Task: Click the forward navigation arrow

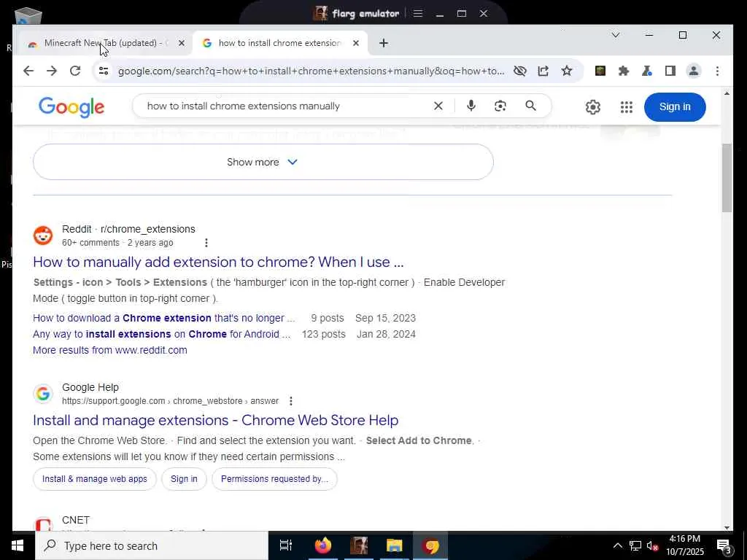Action: click(52, 71)
